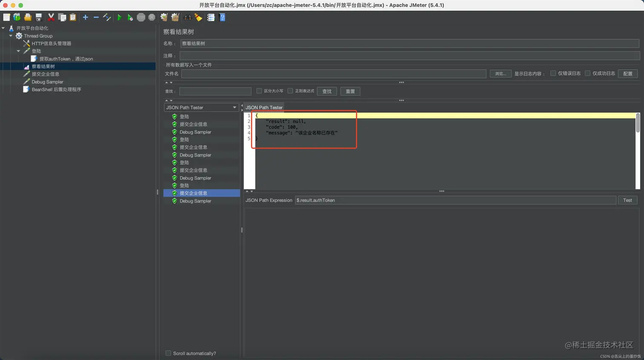Select the highlighted 提交企业信息 result row

click(x=201, y=193)
